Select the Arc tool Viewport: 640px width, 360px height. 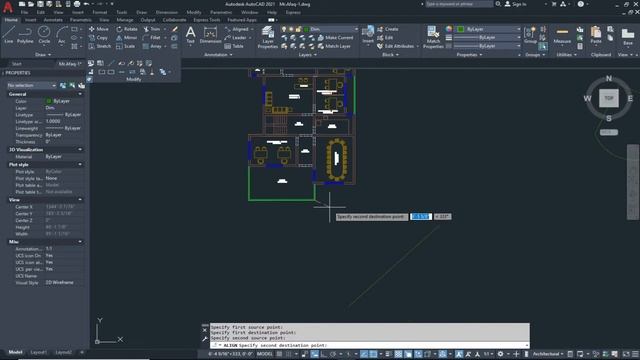tap(61, 35)
